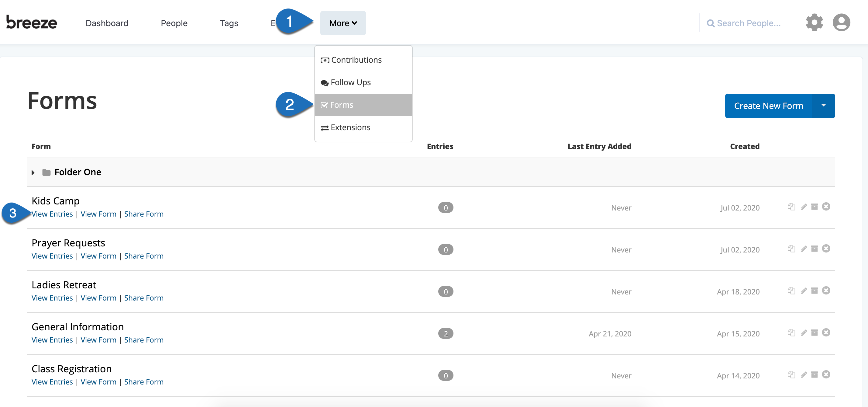Select Forms from the More menu

[x=363, y=105]
